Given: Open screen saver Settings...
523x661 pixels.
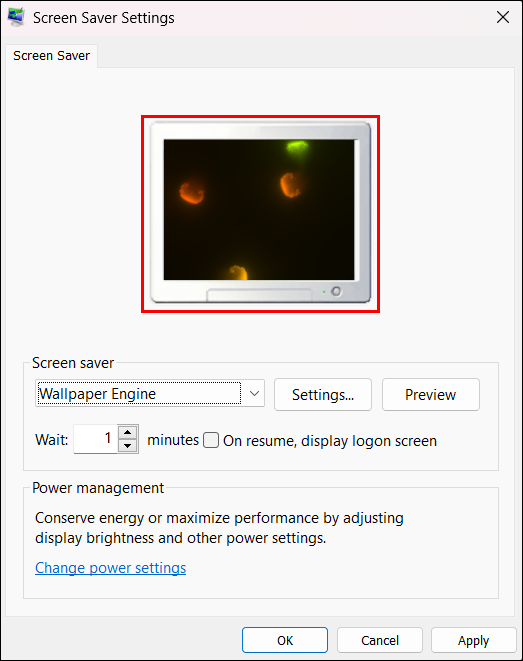Looking at the screenshot, I should pos(323,395).
